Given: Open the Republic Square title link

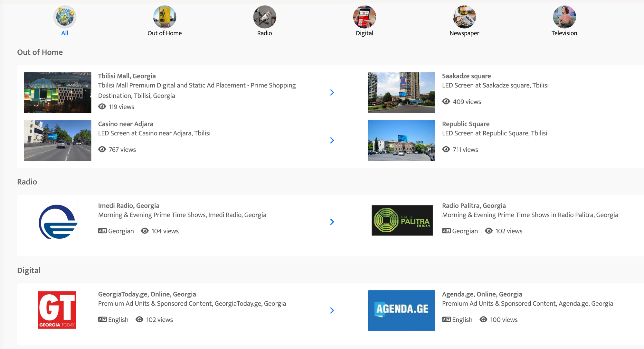Looking at the screenshot, I should [466, 124].
